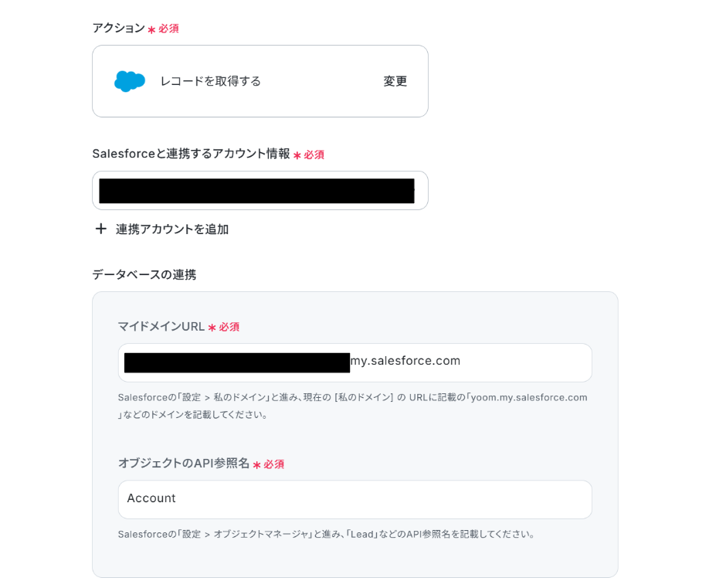Click the asterisk next to オブジェクトのAPI参照名
709x588 pixels.
coord(257,465)
